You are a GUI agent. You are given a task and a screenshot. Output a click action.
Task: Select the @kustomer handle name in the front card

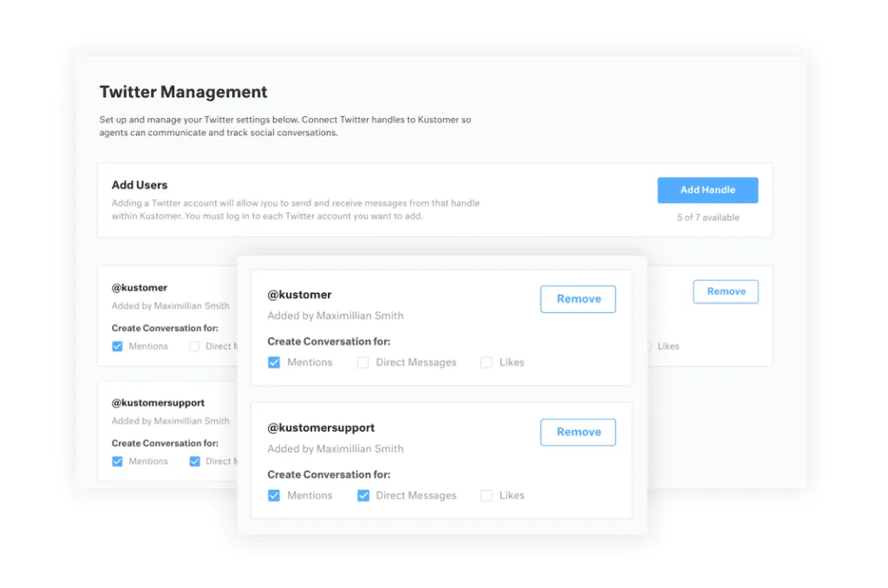pos(299,295)
